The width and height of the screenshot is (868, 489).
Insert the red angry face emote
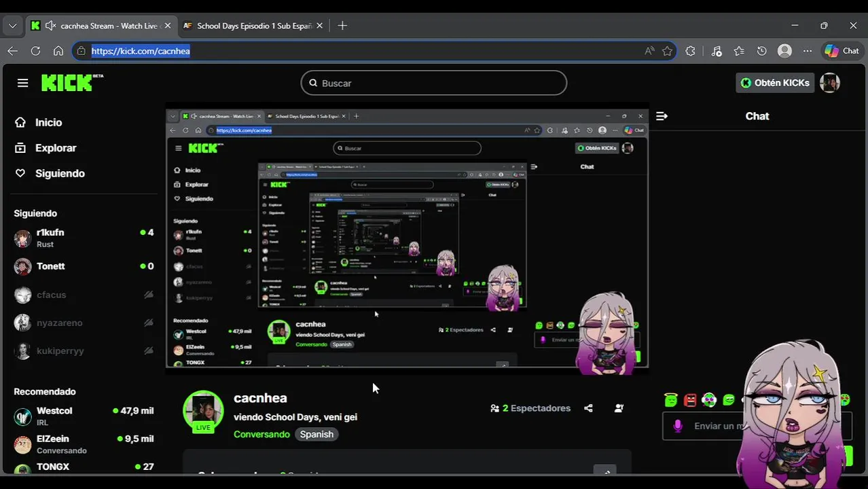[690, 400]
